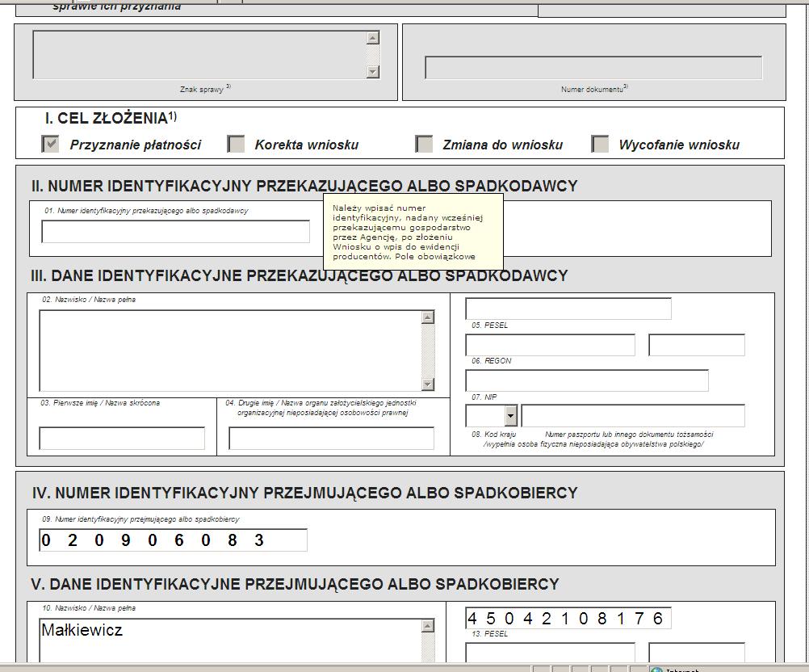Screen dimensions: 809x672
Task: Click down arrow of 02 Nazwisko scrollbar
Action: pos(428,384)
